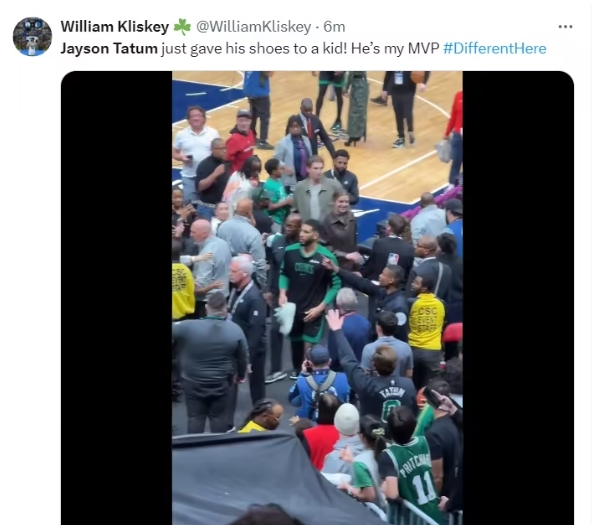The width and height of the screenshot is (597, 525).
Task: Click the "He's my MVP" text in the tweet
Action: coord(395,49)
